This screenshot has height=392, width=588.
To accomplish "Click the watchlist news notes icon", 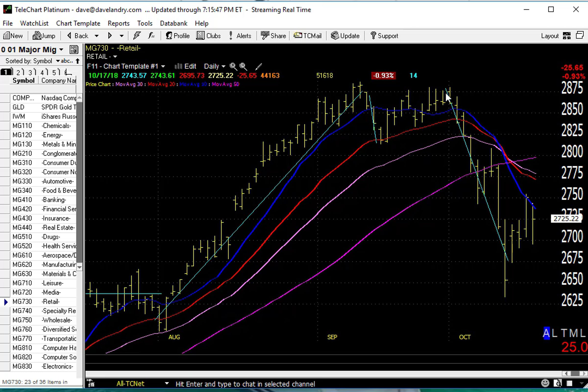I will pos(74,49).
